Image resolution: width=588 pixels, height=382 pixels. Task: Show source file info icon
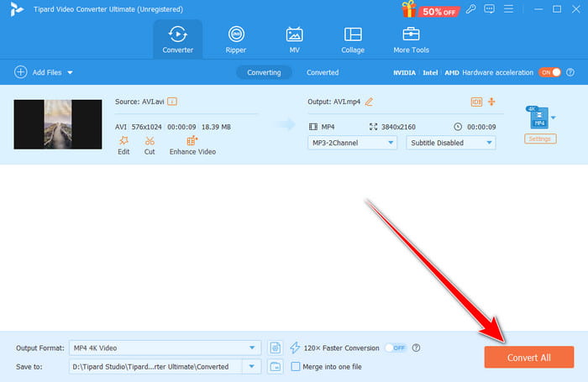172,102
